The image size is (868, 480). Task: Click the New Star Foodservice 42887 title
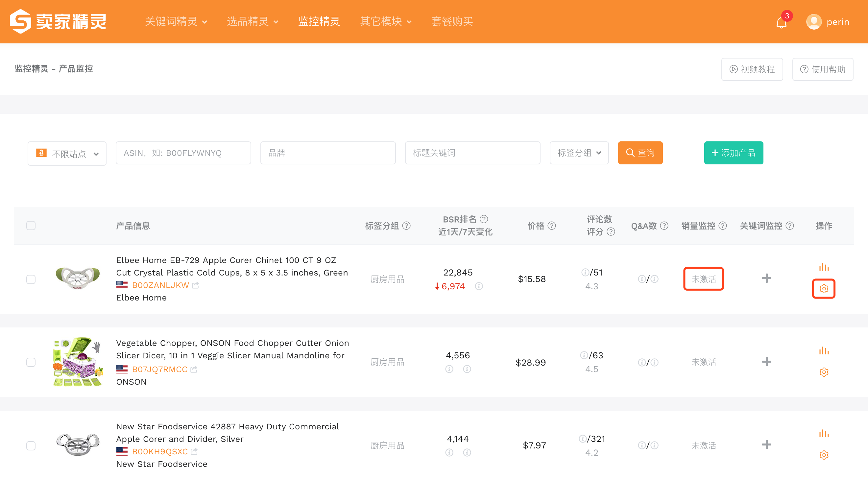(228, 433)
